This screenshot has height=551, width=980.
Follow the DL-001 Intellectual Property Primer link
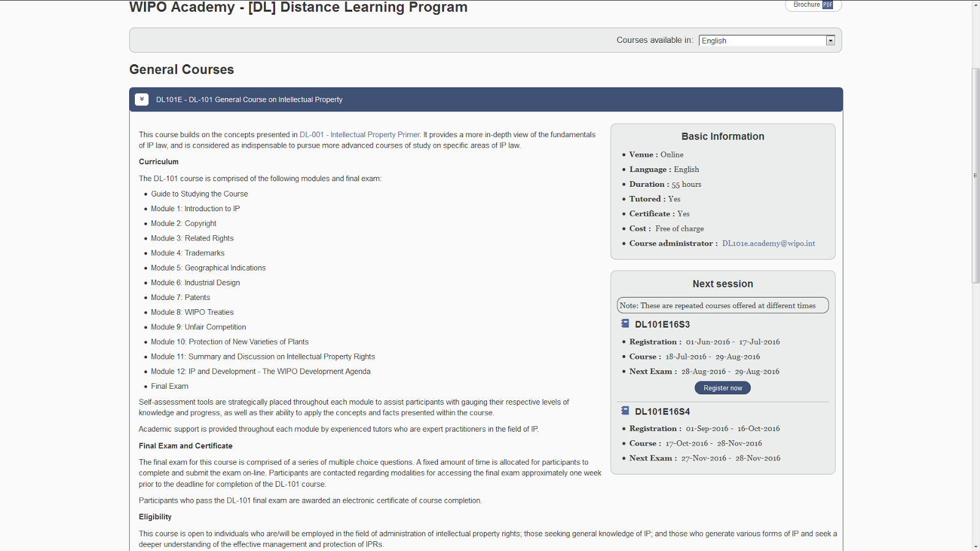360,135
